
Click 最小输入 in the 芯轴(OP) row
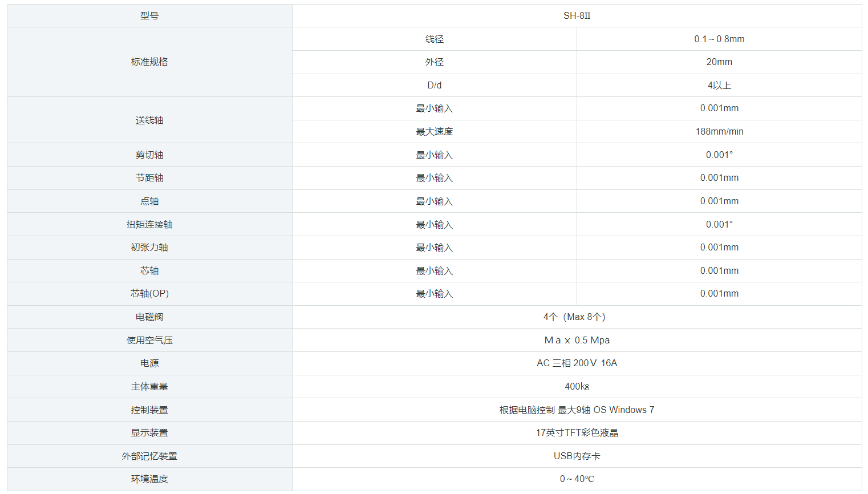434,294
